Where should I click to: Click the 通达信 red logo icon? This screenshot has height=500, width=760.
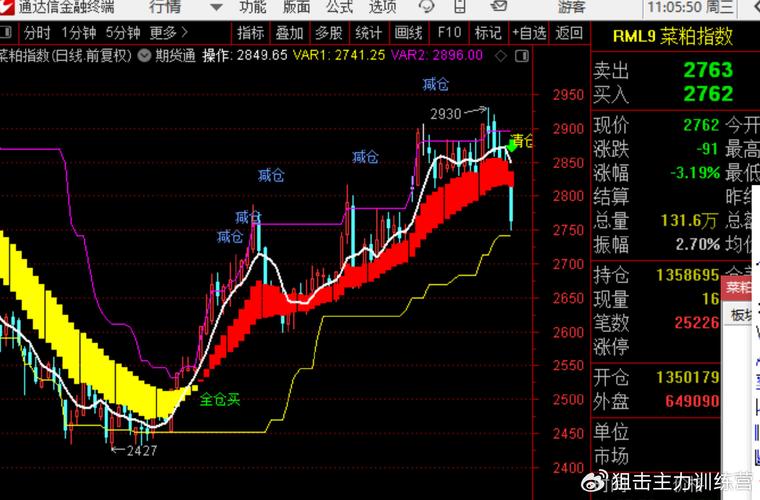click(x=7, y=7)
